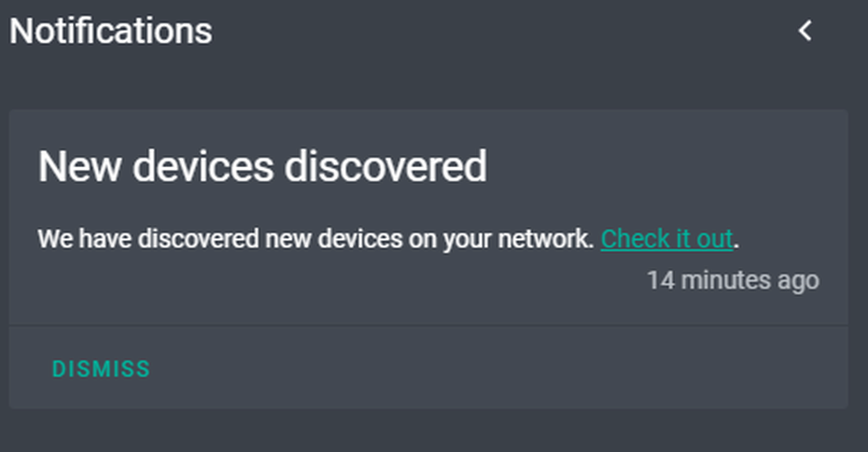The width and height of the screenshot is (868, 452).
Task: Click the word Notifications at top
Action: tap(111, 31)
